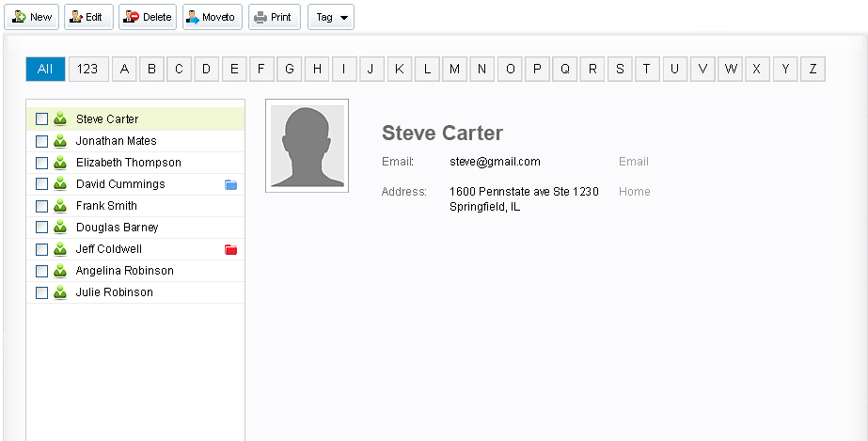Click the blue folder icon beside David Cummings

(x=231, y=185)
